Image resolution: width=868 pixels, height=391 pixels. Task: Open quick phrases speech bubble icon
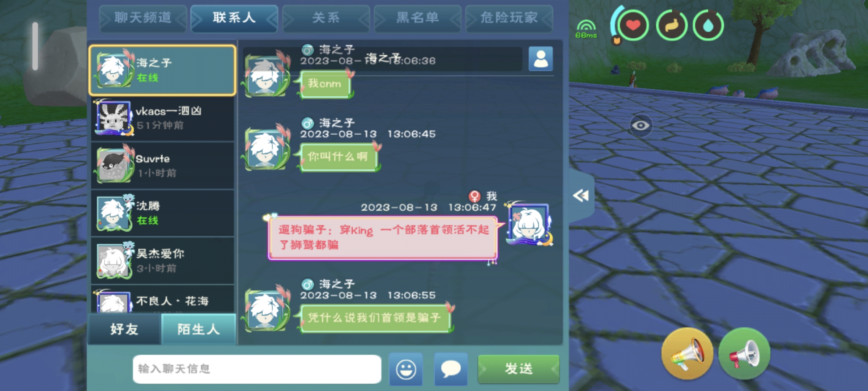[451, 369]
